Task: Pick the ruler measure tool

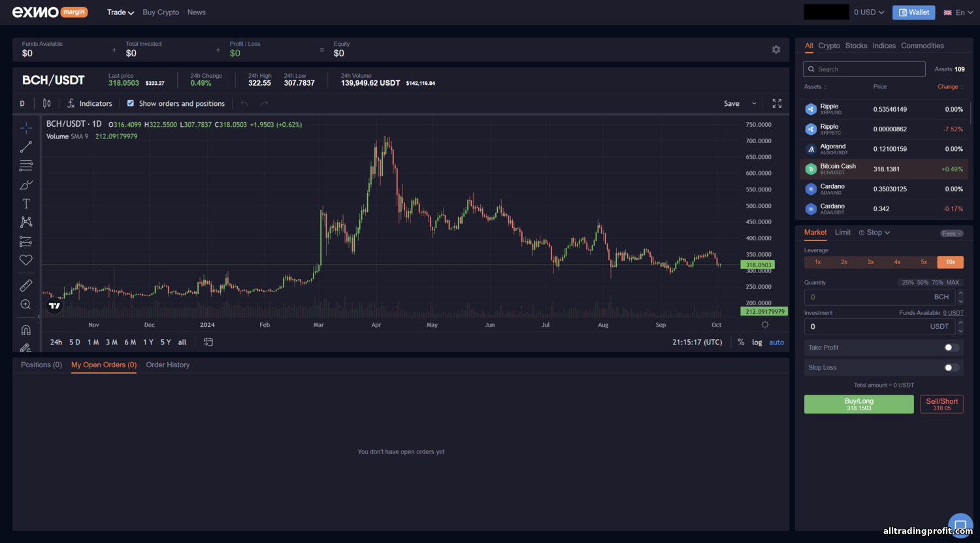Action: click(x=26, y=286)
